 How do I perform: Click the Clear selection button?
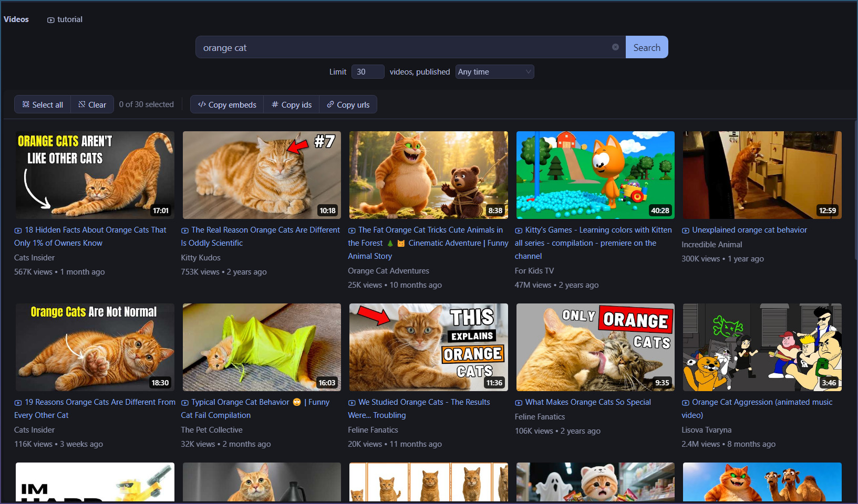[x=92, y=104]
